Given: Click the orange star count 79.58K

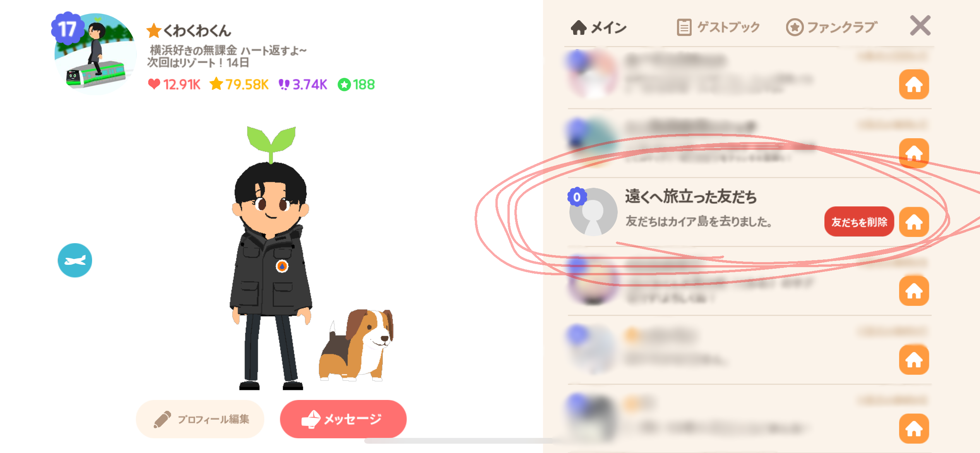Looking at the screenshot, I should [x=239, y=84].
